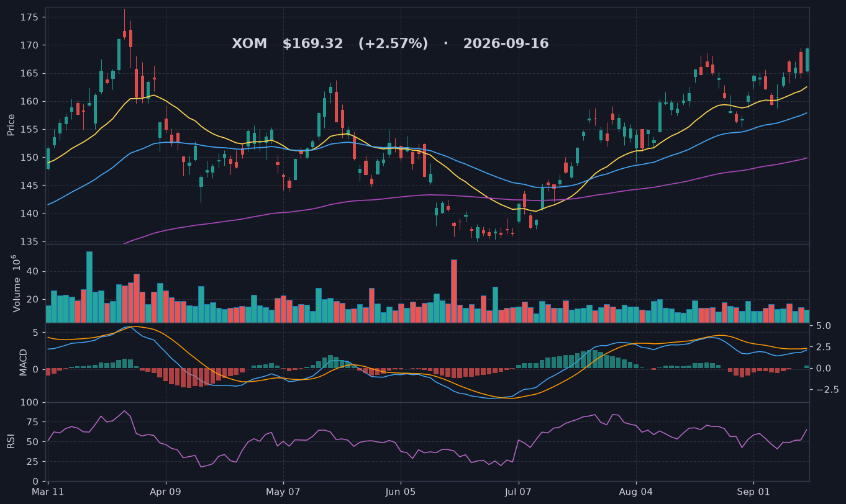846x504 pixels.
Task: Click the 5 tick on left MACD axis
Action: pyautogui.click(x=36, y=333)
